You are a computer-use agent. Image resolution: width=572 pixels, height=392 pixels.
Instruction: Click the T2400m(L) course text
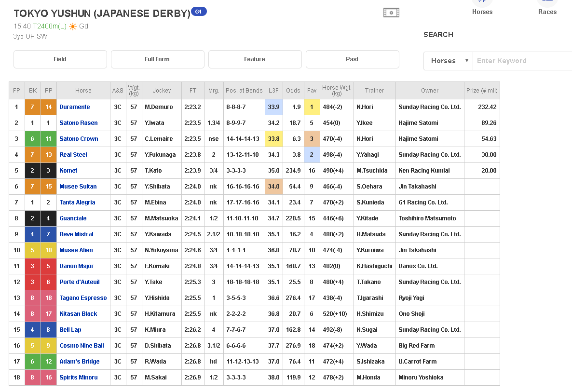[50, 26]
